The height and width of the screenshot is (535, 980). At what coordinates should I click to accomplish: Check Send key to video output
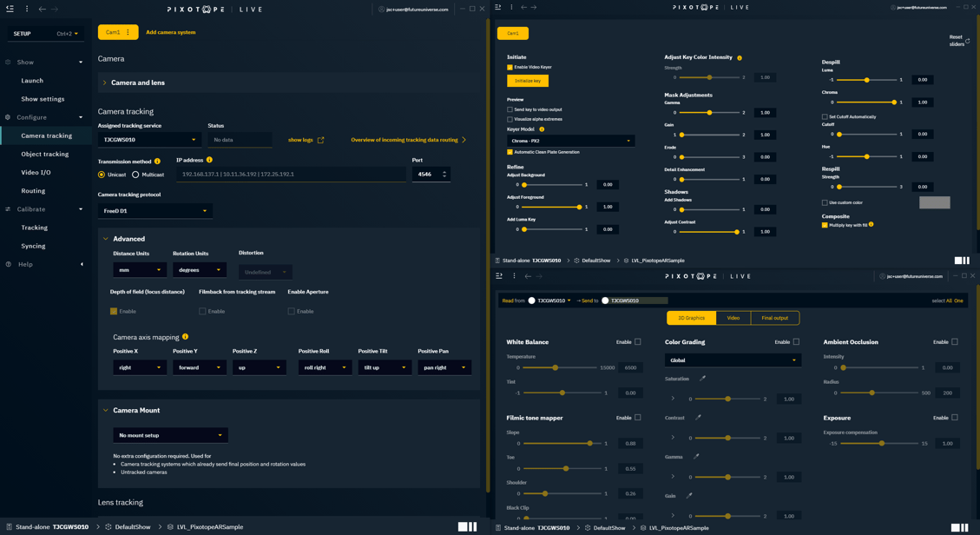pyautogui.click(x=510, y=109)
